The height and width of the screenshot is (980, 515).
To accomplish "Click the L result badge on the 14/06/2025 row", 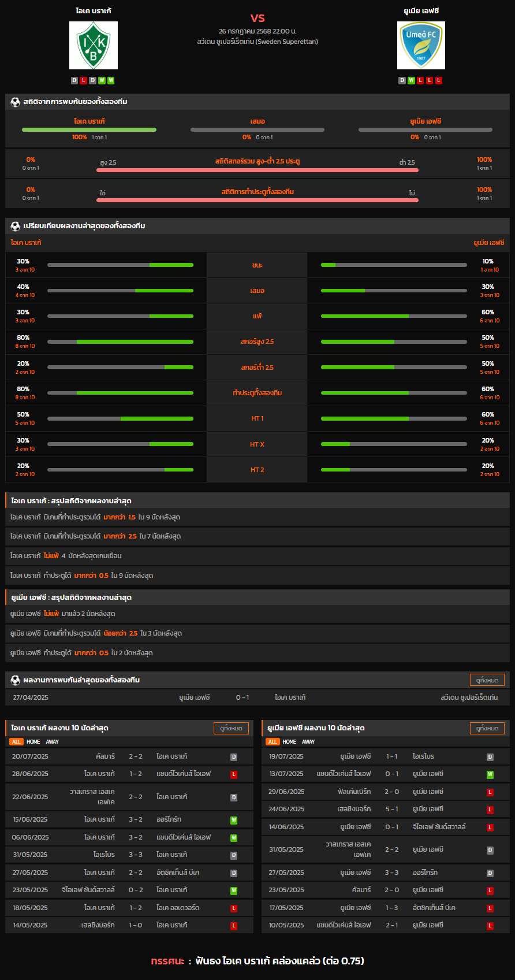I will (x=490, y=827).
